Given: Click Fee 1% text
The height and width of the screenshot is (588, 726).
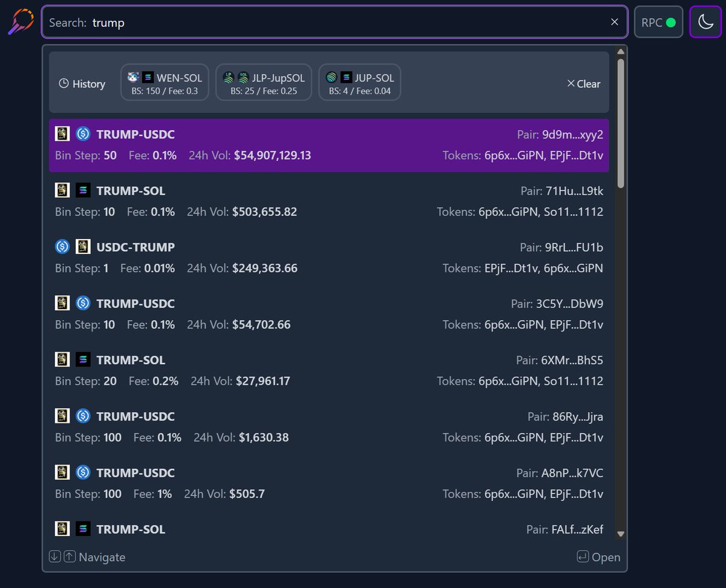Looking at the screenshot, I should coord(152,494).
